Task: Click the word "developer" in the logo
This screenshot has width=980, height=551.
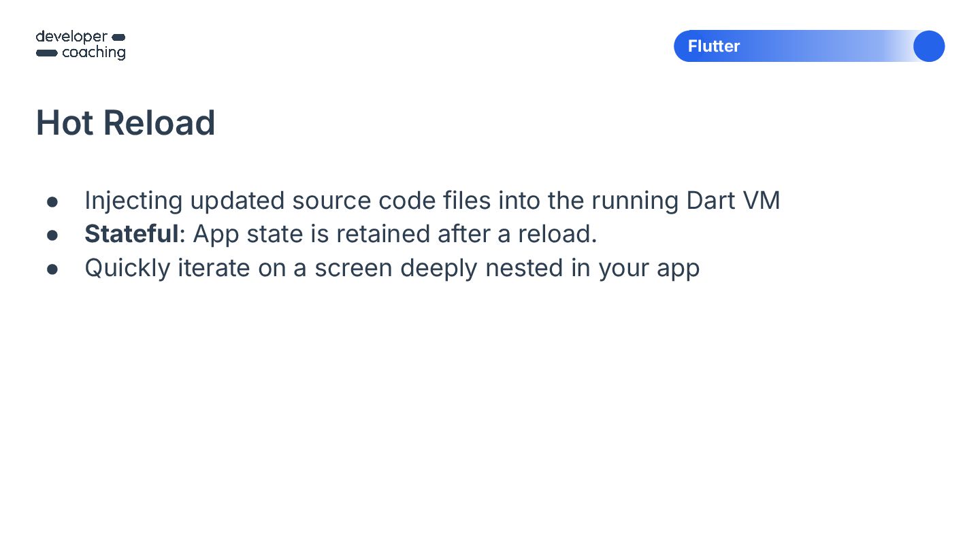Action: click(x=71, y=37)
